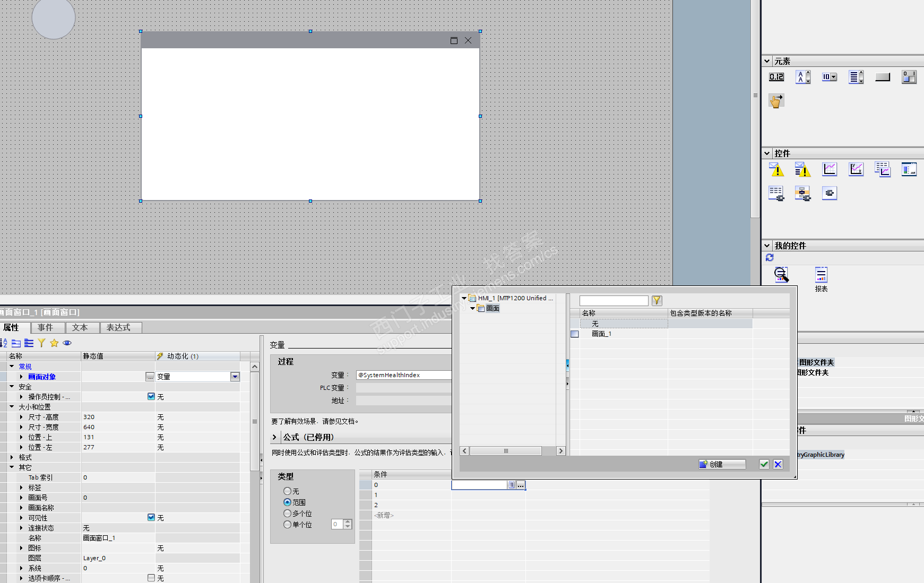The height and width of the screenshot is (583, 924).
Task: Click the 单个位 bit number stepper
Action: tap(348, 524)
